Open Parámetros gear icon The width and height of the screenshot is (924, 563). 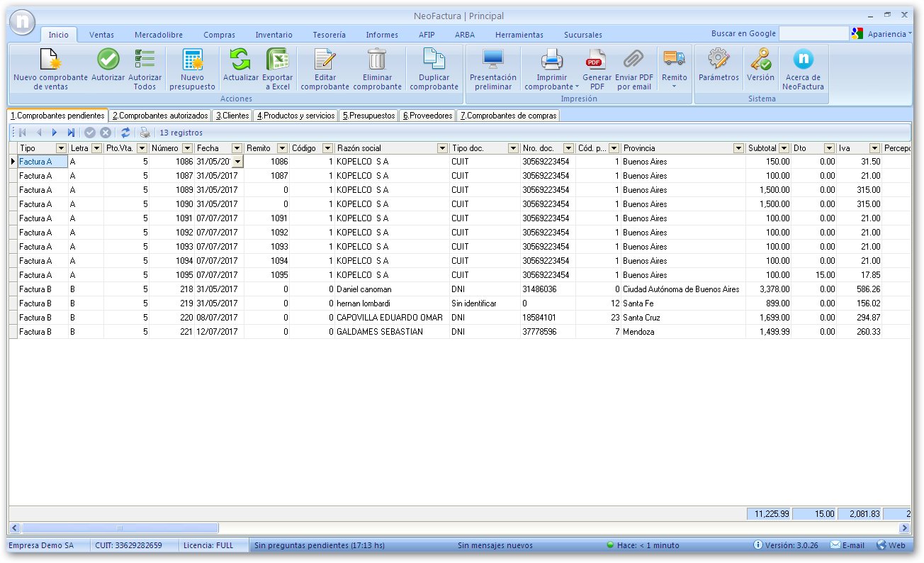click(719, 60)
